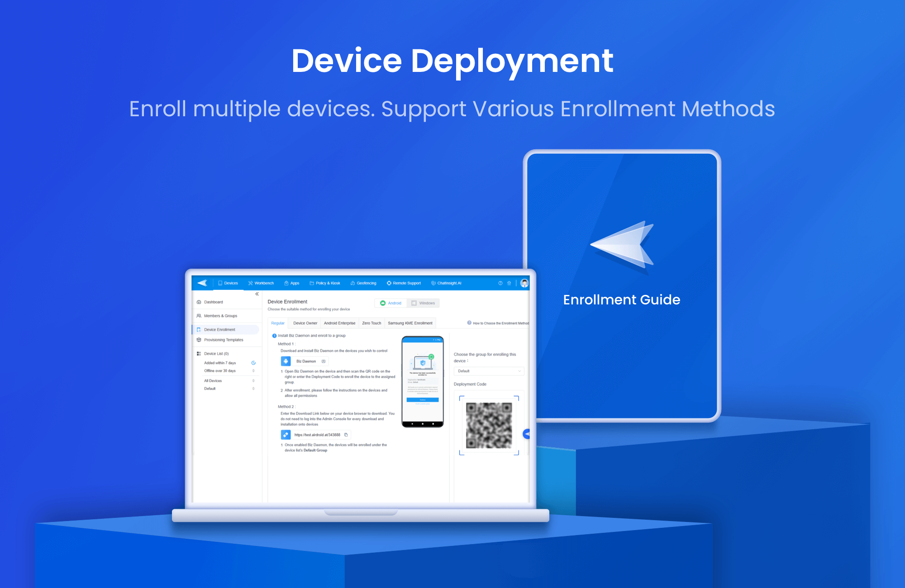This screenshot has width=905, height=588.
Task: Collapse the left sidebar panel
Action: (257, 294)
